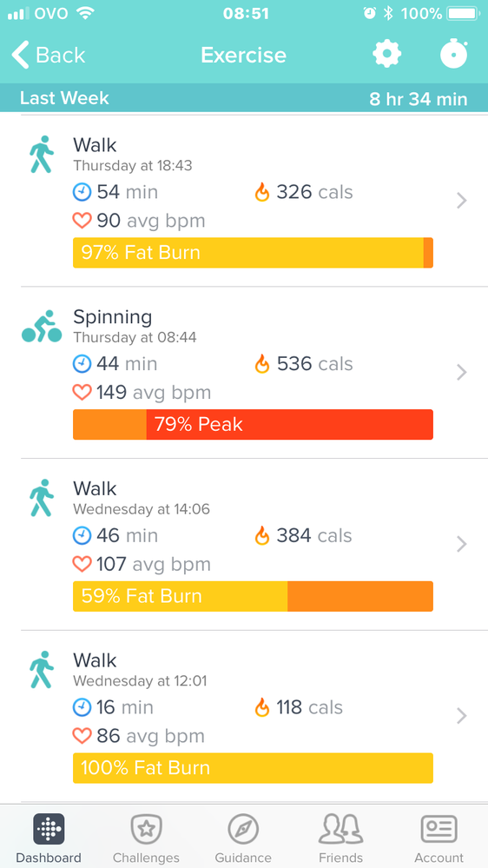Expand Wednesday 14:06 Walk details chevron
This screenshot has height=868, width=488.
point(462,544)
